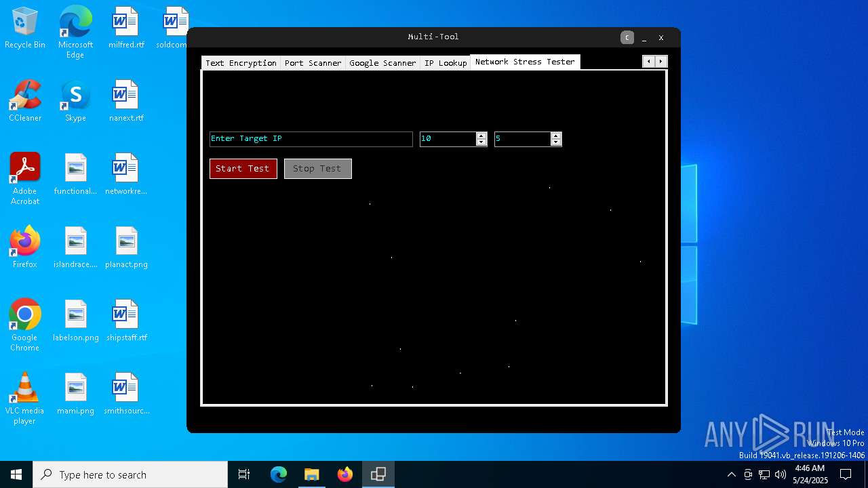Open notification center icon
868x488 pixels.
click(x=846, y=474)
